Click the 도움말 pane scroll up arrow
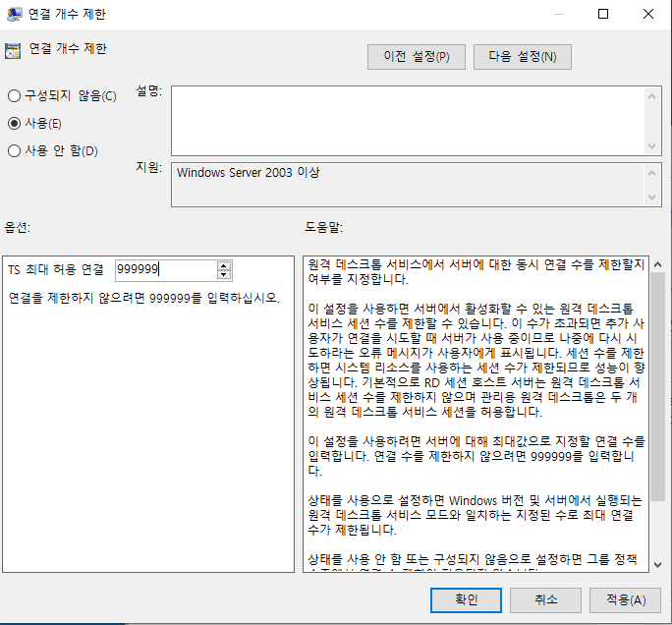The height and width of the screenshot is (625, 672). click(x=658, y=264)
